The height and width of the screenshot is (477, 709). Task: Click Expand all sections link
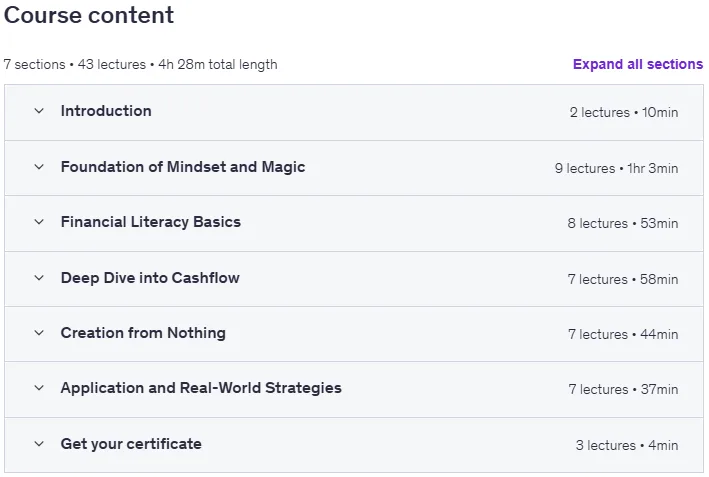pos(638,64)
